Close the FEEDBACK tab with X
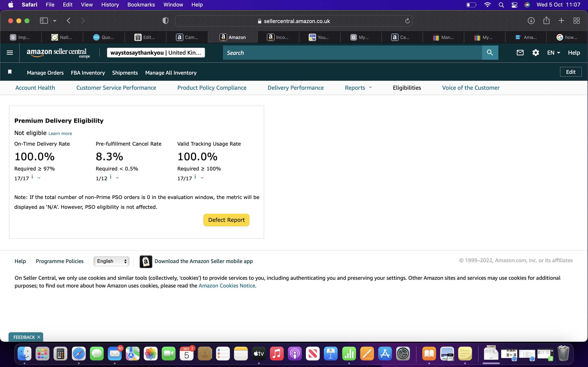This screenshot has width=588, height=367. coord(39,337)
